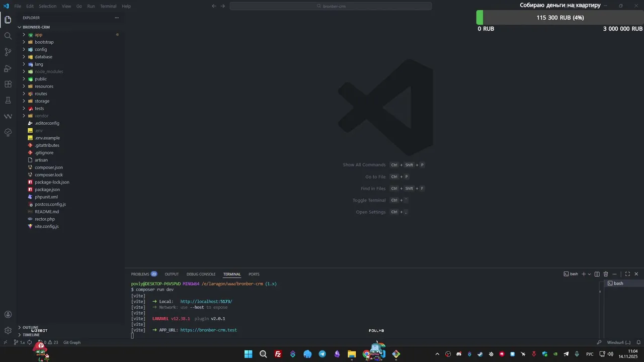Show hidden system tray icons
Viewport: 644px width, 362px height.
(437, 354)
